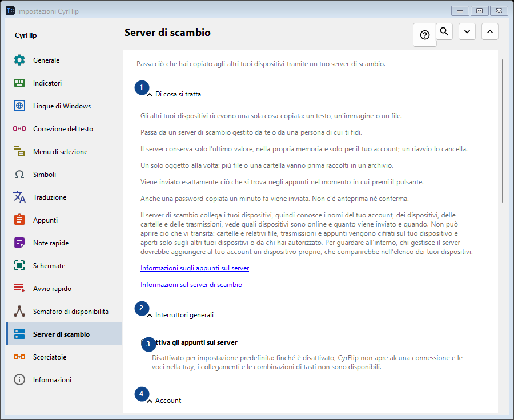Open search with the magnifier icon
Screen dimensions: 514x420
(444, 31)
